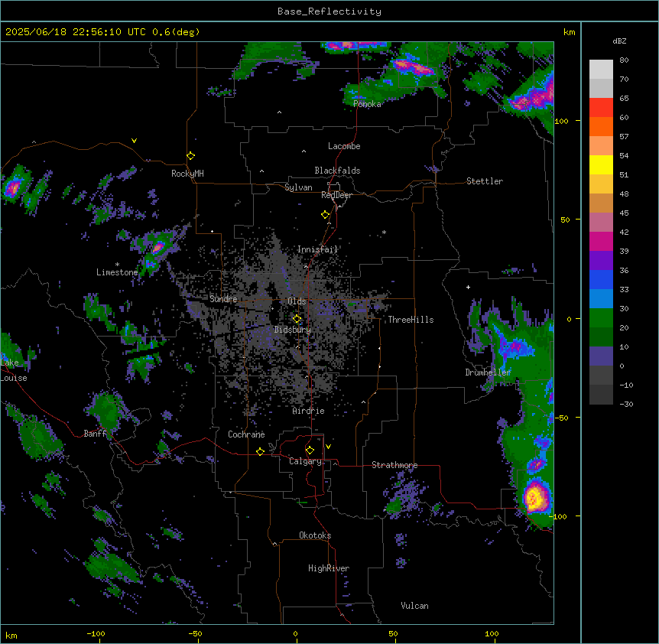Click the -100 tick label on the x-axis
The height and width of the screenshot is (644, 659).
[x=96, y=633]
